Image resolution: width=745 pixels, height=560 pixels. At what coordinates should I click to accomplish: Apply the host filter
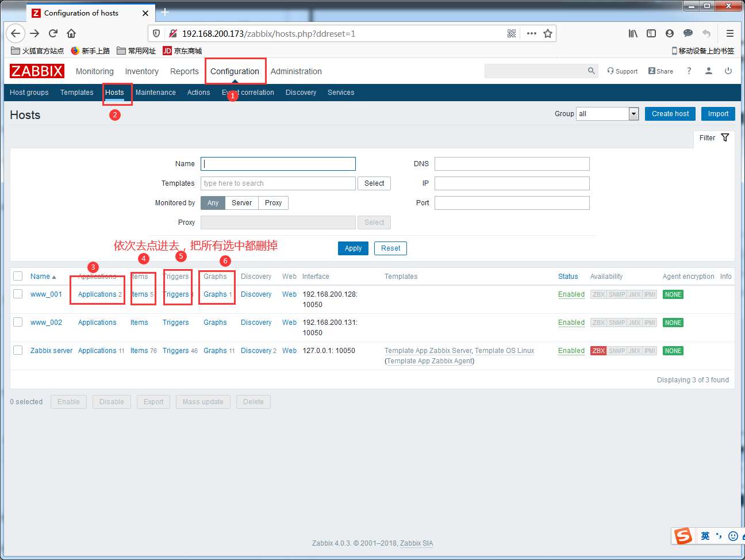pos(353,248)
